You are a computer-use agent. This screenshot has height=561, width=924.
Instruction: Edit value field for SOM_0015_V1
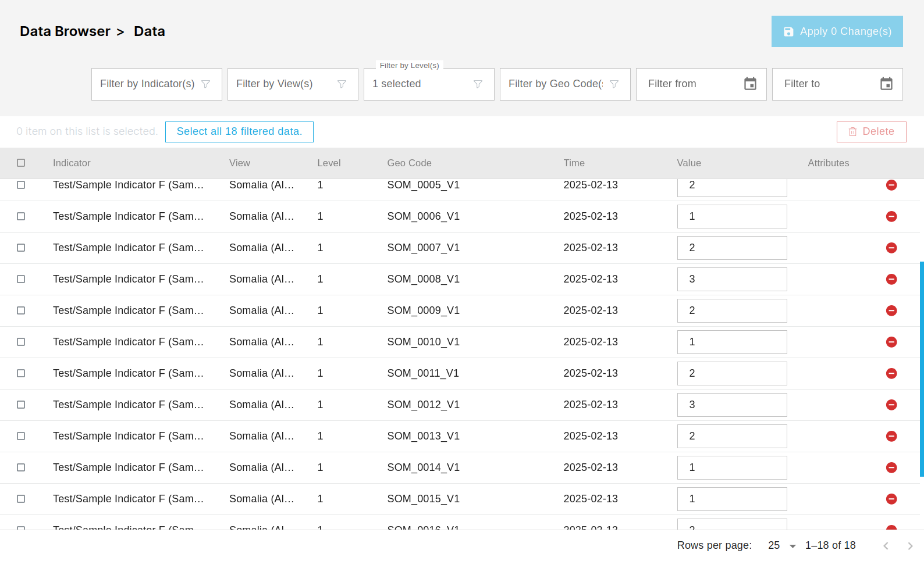732,499
